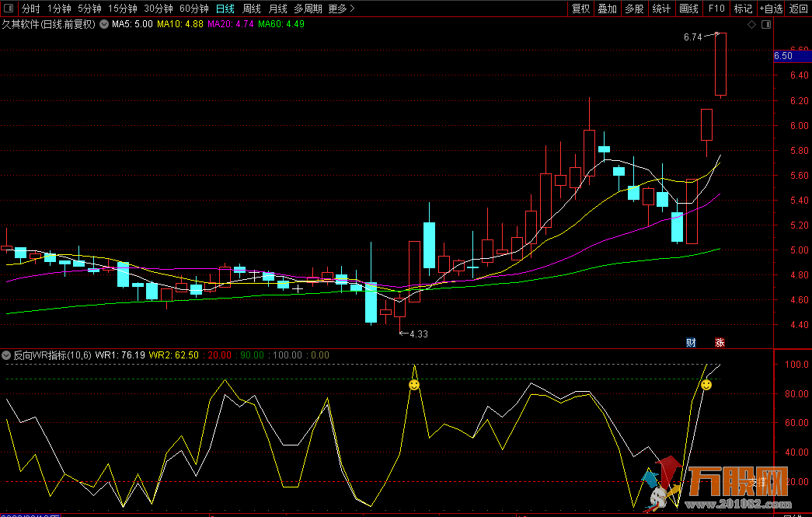The width and height of the screenshot is (812, 517).
Task: Click the tallest red candle at 6.74
Action: [x=720, y=65]
